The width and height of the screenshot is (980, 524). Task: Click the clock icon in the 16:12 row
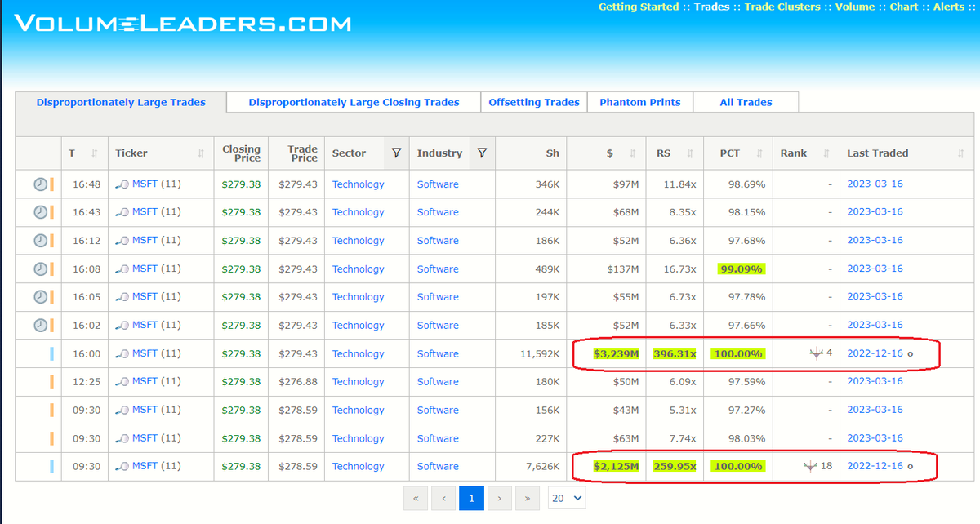pos(40,241)
